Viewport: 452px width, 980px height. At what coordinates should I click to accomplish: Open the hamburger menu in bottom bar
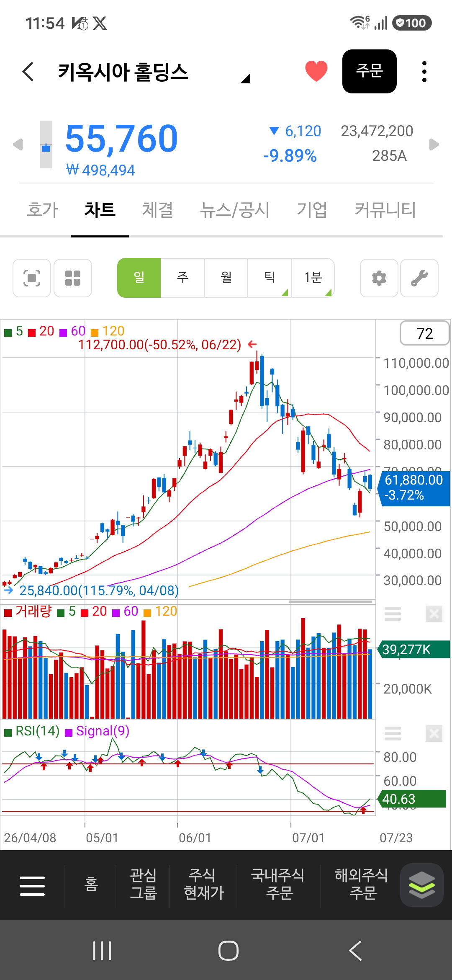point(32,886)
